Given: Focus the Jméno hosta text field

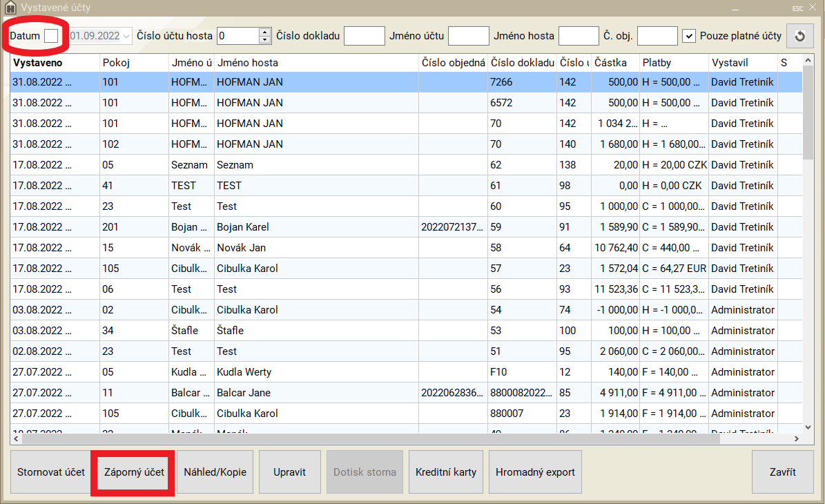Looking at the screenshot, I should pyautogui.click(x=578, y=36).
